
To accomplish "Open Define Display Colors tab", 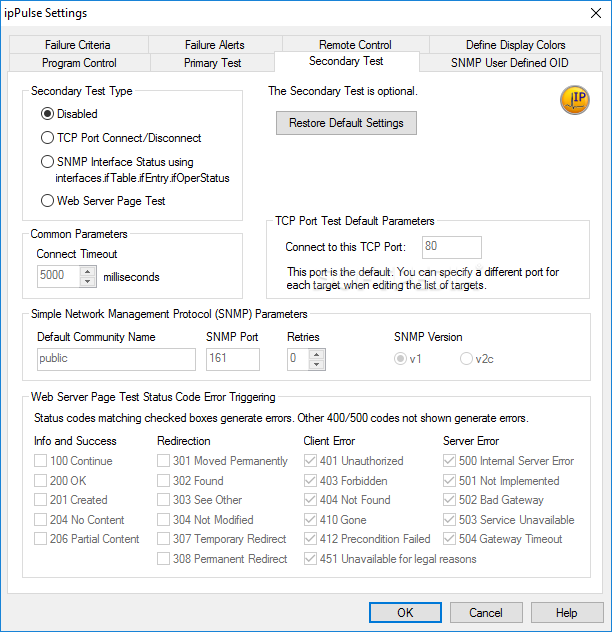I will click(x=515, y=44).
